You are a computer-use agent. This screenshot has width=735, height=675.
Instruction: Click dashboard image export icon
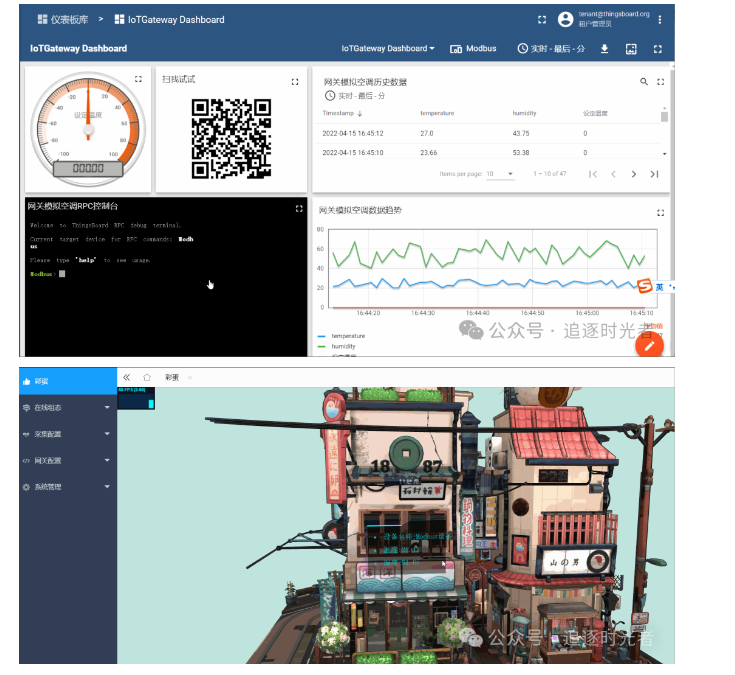631,49
